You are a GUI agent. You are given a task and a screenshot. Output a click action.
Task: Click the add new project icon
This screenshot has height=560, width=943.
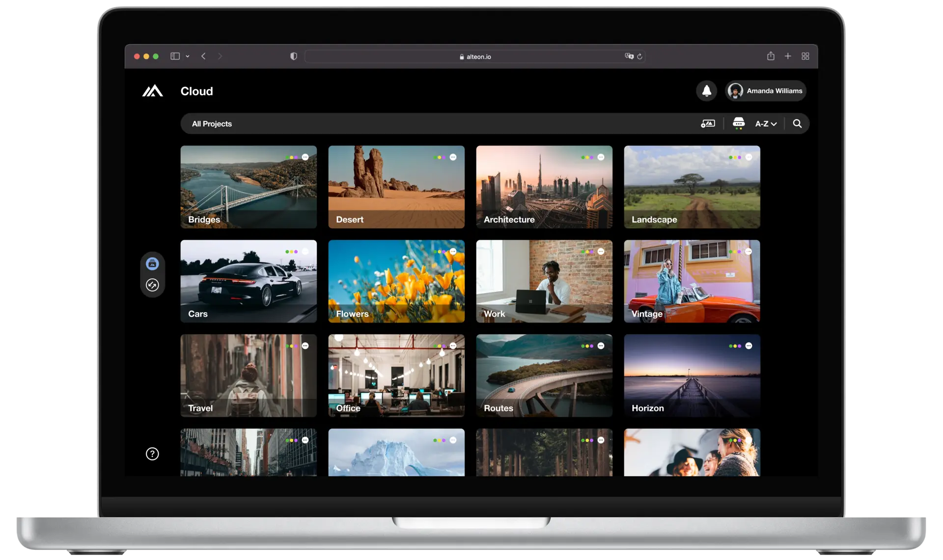(x=708, y=124)
